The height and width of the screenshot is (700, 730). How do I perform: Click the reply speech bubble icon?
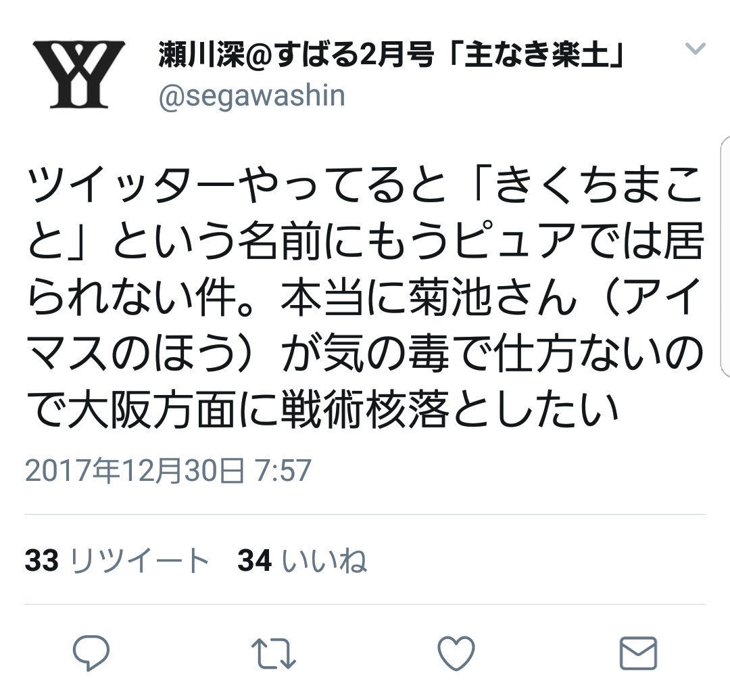point(91,653)
